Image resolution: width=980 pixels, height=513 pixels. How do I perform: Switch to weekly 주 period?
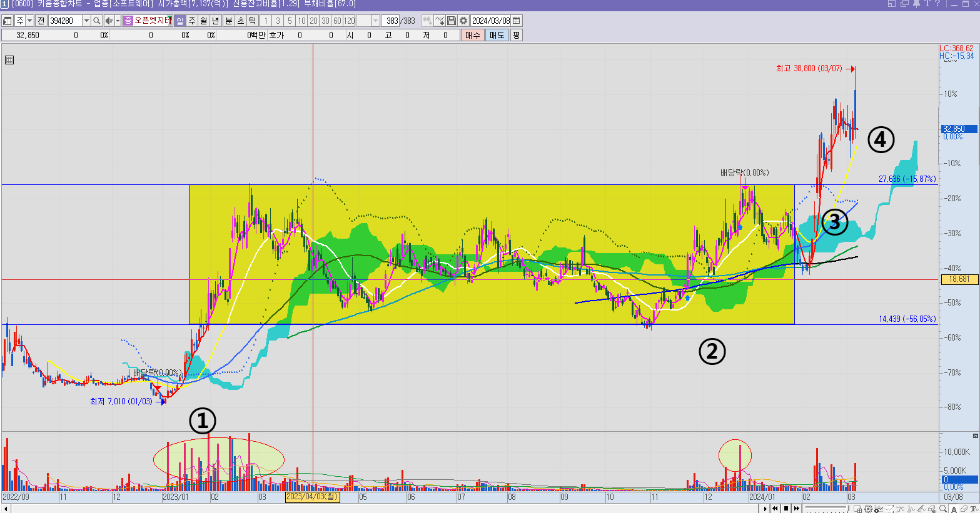coord(192,21)
